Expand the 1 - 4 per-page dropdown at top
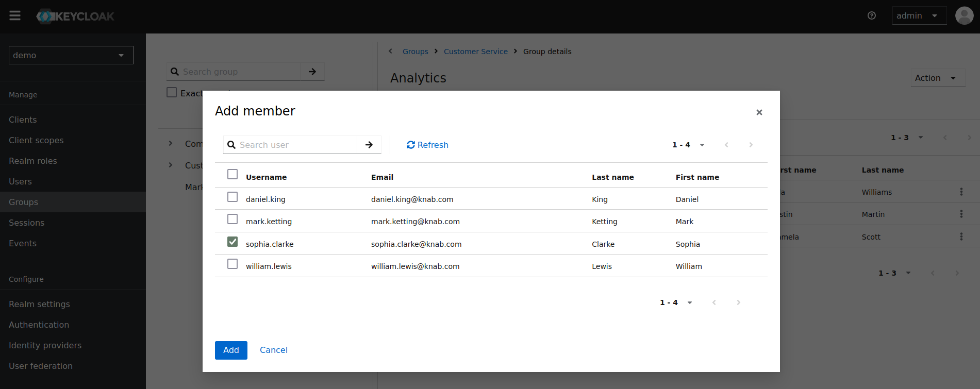980x389 pixels. (x=688, y=145)
